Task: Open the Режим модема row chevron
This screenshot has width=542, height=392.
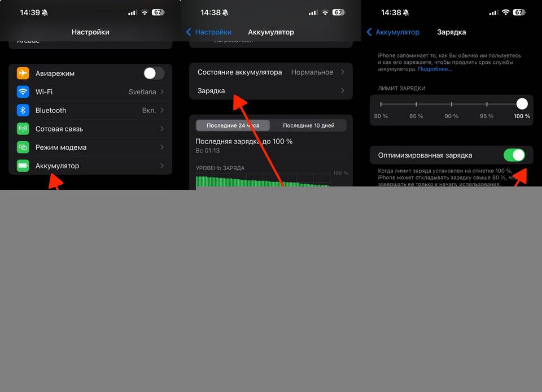Action: pyautogui.click(x=162, y=147)
